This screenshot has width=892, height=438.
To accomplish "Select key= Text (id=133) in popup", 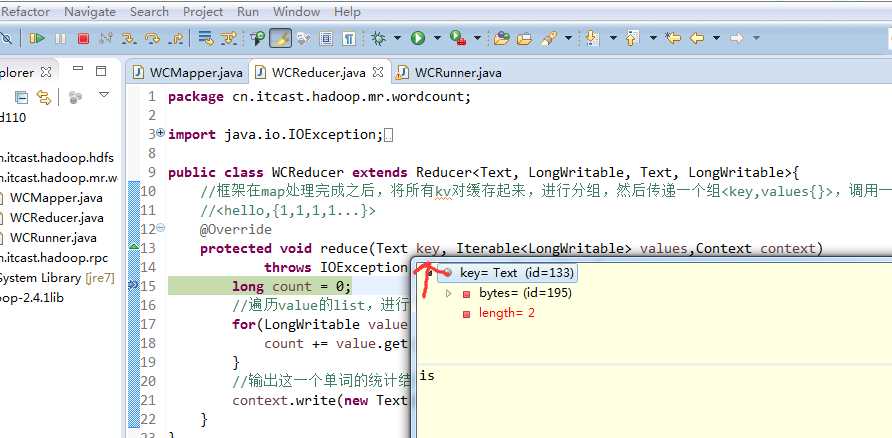I will point(506,273).
